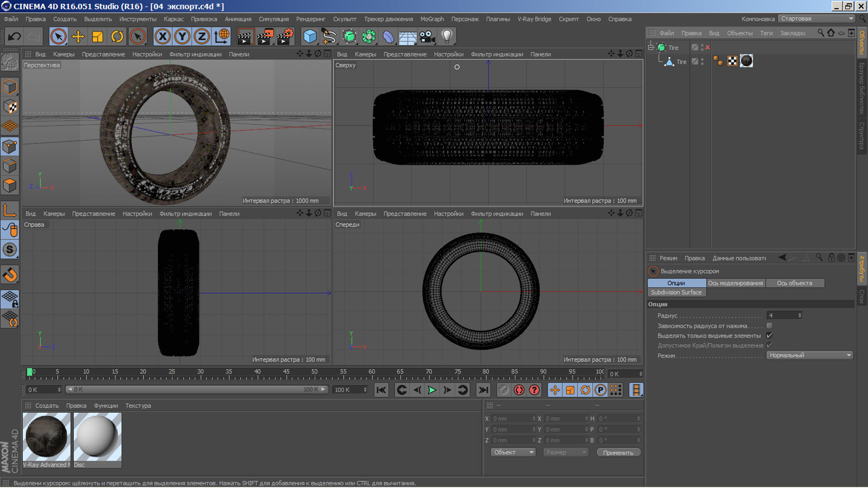Render to Picture Viewer
Image resolution: width=868 pixels, height=488 pixels.
point(265,37)
